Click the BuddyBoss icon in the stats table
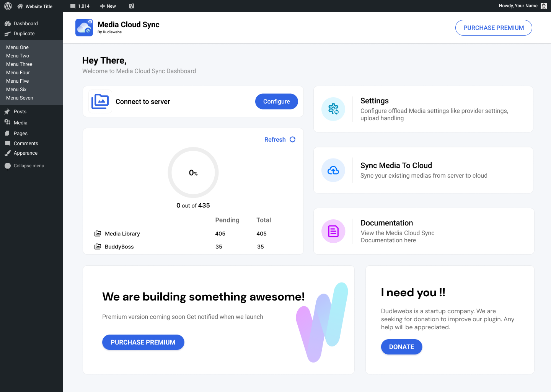Viewport: 551px width, 392px height. [x=98, y=247]
